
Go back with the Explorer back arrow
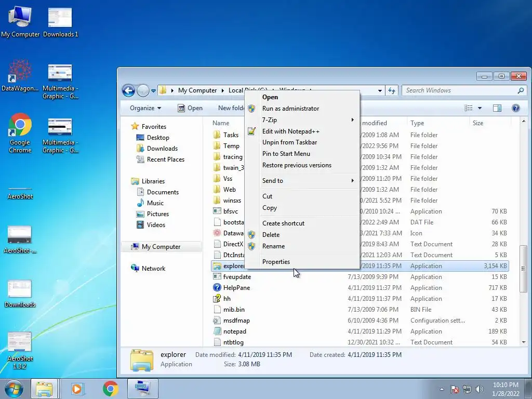tap(129, 90)
